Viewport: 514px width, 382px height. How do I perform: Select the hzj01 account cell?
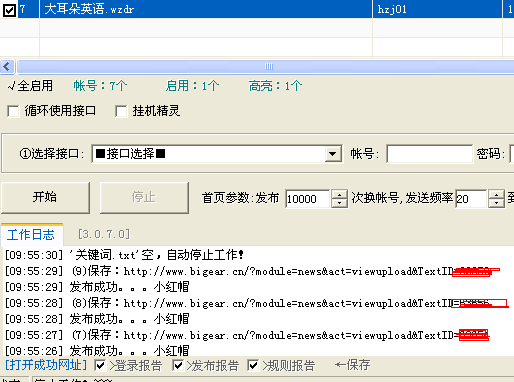coord(437,9)
